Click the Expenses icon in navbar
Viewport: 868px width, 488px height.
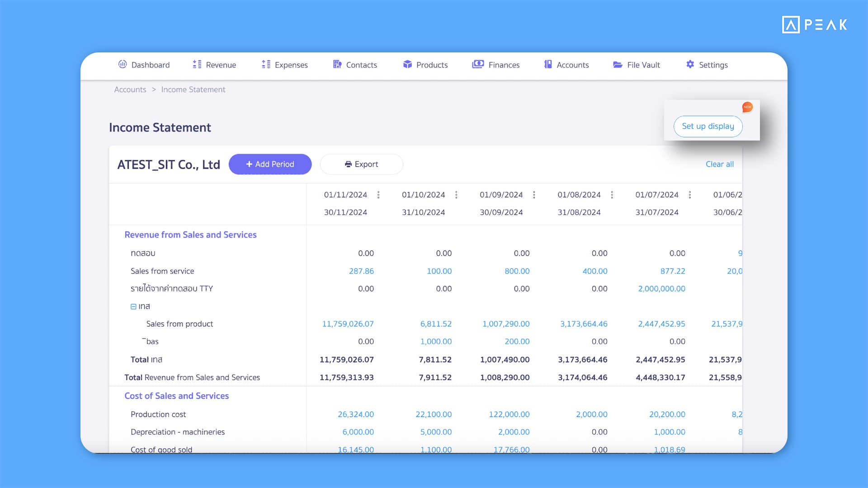(266, 64)
